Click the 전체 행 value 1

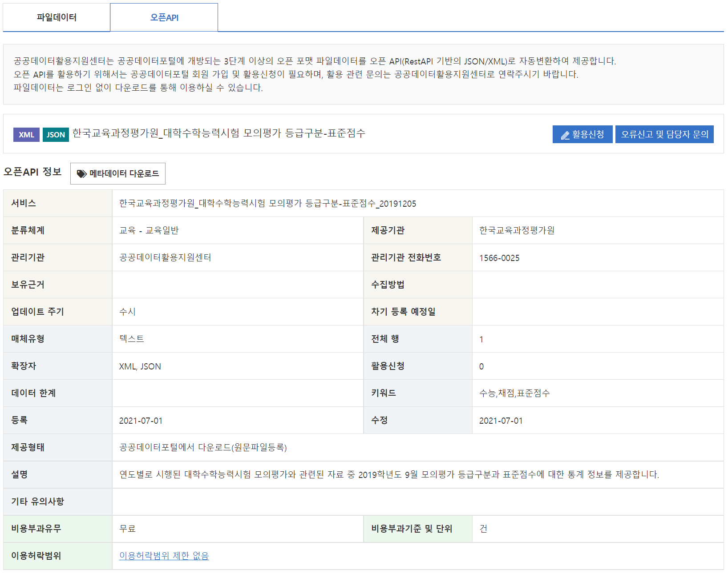coord(481,339)
